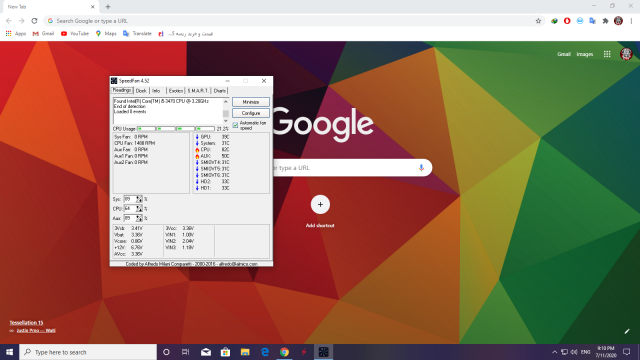Select the VIN2 voltage reading
Viewport: 640px width, 360px height.
[x=180, y=241]
